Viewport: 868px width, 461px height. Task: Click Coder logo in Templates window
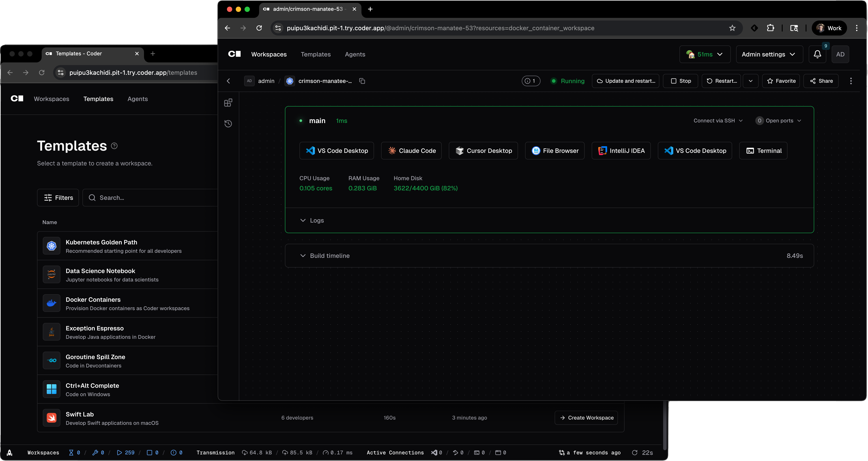tap(17, 98)
